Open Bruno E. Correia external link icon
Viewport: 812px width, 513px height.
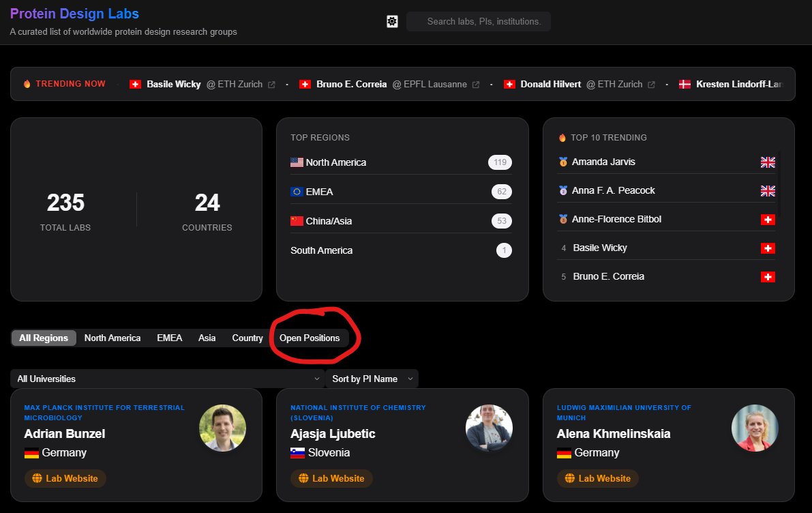pyautogui.click(x=475, y=85)
